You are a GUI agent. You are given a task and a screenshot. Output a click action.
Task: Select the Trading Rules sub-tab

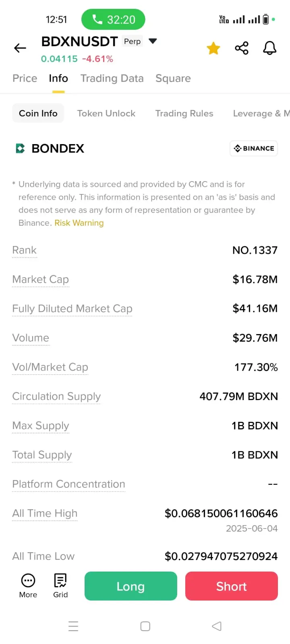184,114
